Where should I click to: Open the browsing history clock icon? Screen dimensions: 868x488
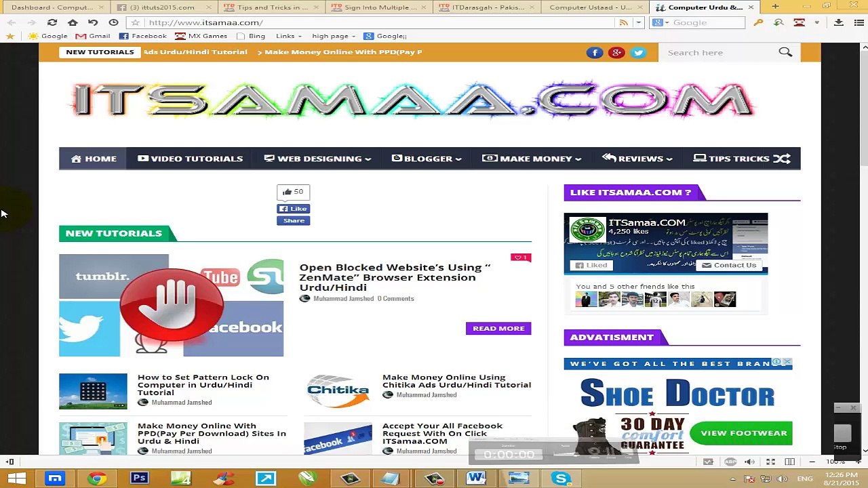(113, 22)
